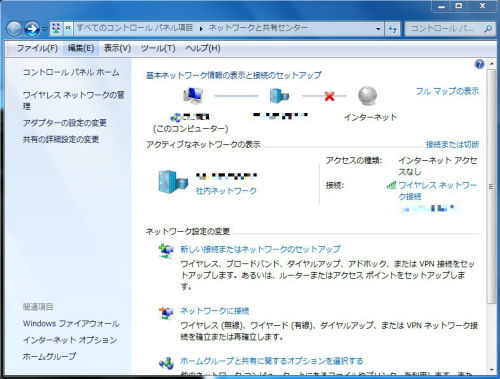Click the アダプターの設定の変更 link
Screen dimensions: 500x379
pyautogui.click(x=65, y=123)
